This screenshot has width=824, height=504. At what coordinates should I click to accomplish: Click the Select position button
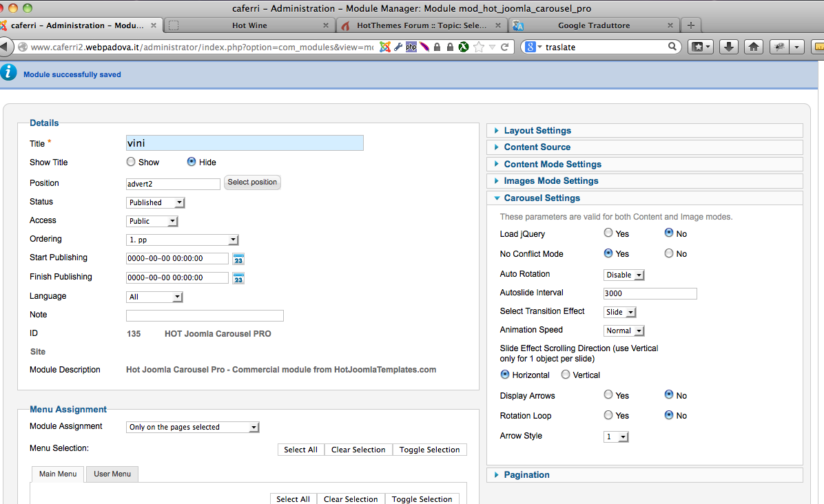point(252,182)
